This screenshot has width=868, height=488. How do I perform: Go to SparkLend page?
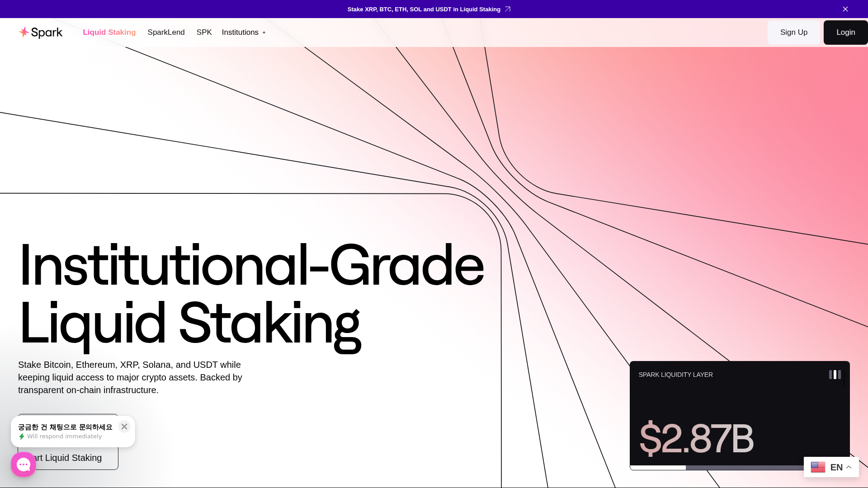166,33
